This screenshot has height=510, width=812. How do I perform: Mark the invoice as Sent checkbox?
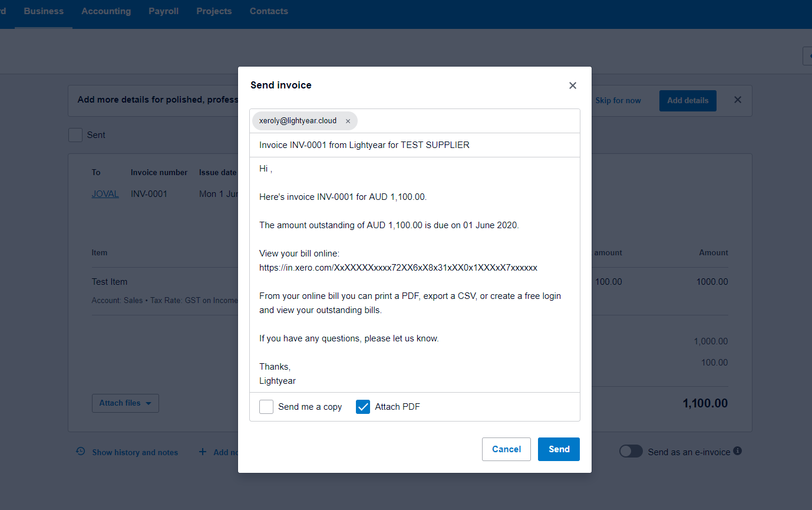tap(75, 135)
